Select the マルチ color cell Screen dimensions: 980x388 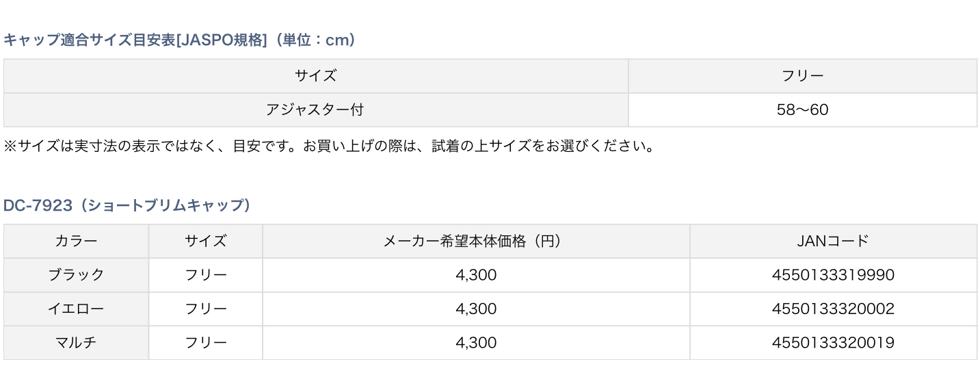pos(76,343)
